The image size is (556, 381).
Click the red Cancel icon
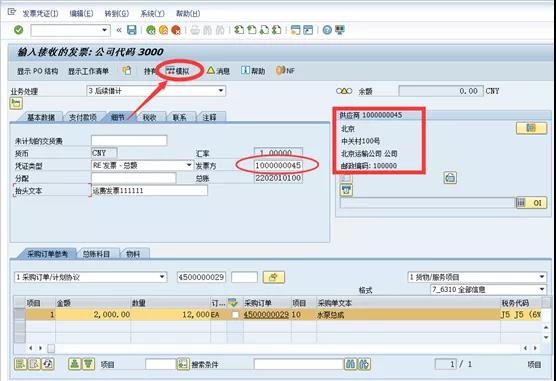point(176,31)
